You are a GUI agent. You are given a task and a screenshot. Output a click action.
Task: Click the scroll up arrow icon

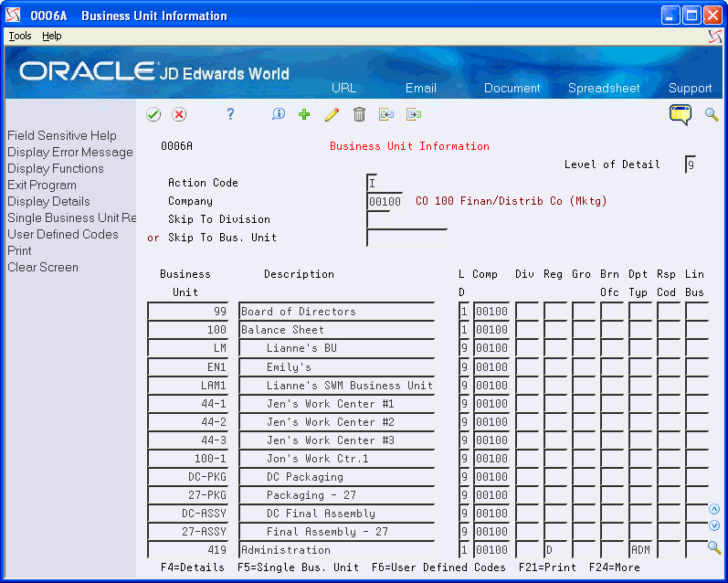(x=714, y=509)
